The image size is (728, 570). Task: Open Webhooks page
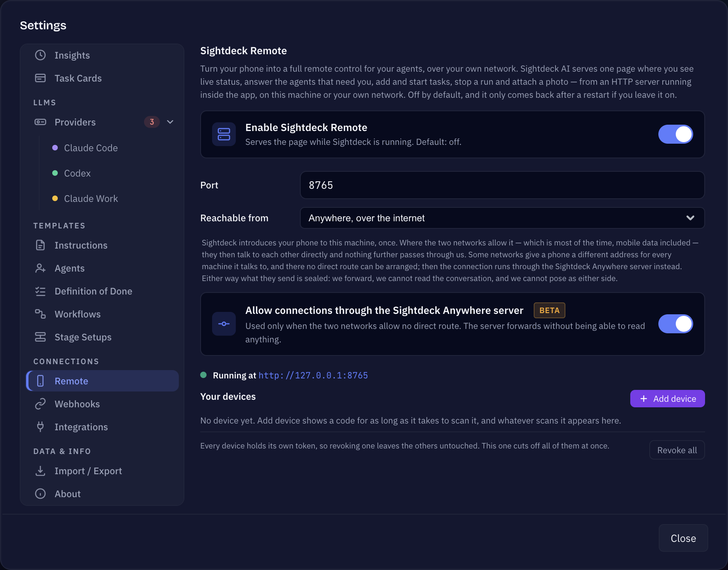(x=102, y=404)
